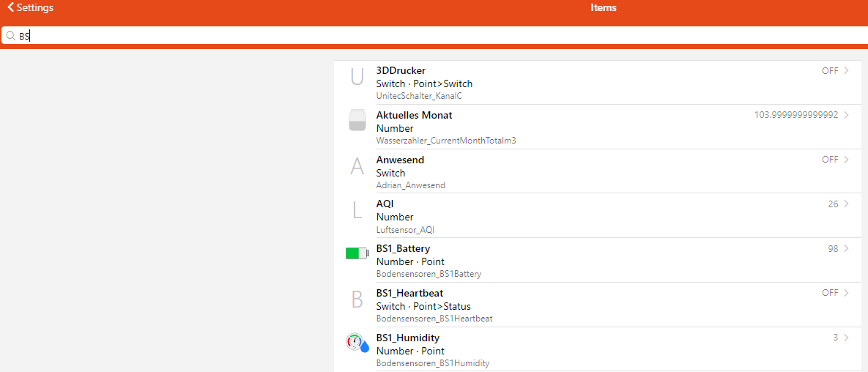Select the Aktuelles Monat item title
Screen dimensions: 868x372
tap(414, 115)
